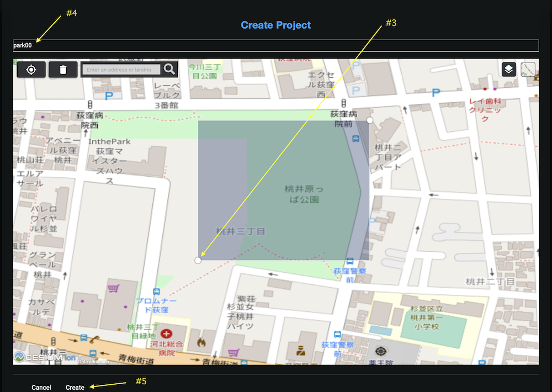Click the red hospital cross marker

pos(166,334)
